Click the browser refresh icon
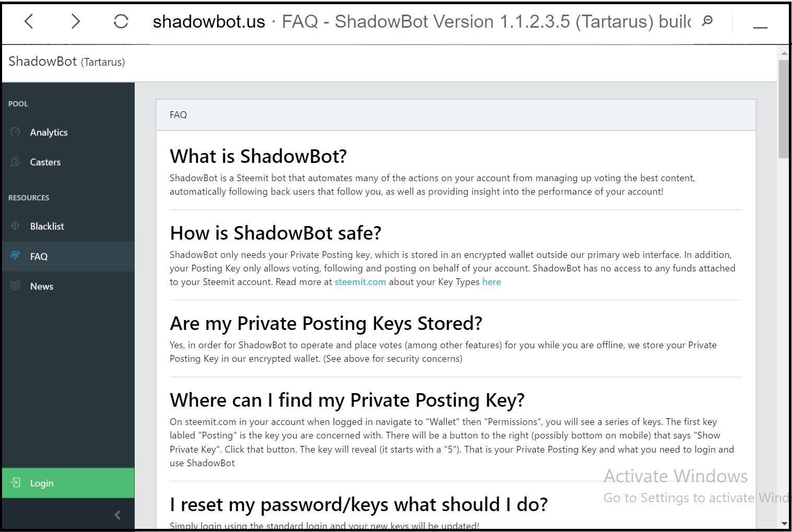 121,21
